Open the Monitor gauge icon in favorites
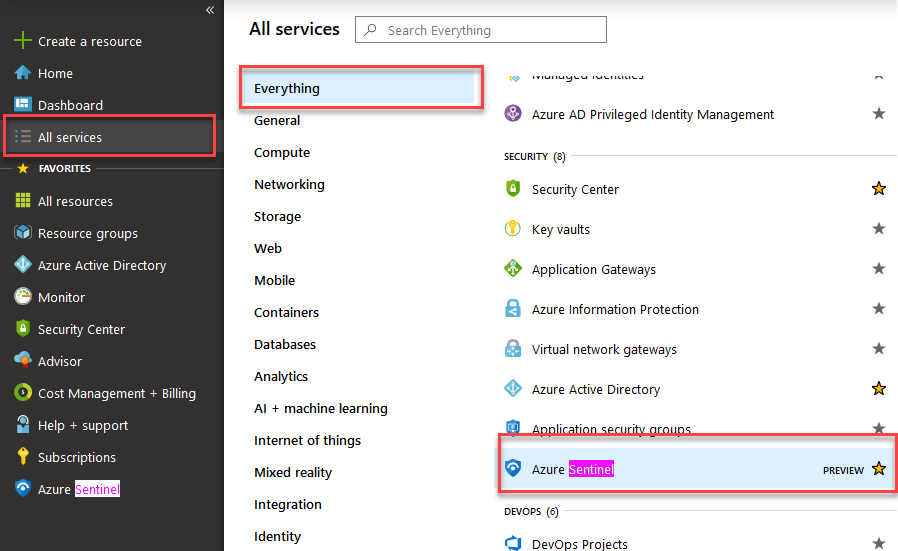The width and height of the screenshot is (898, 551). click(23, 297)
